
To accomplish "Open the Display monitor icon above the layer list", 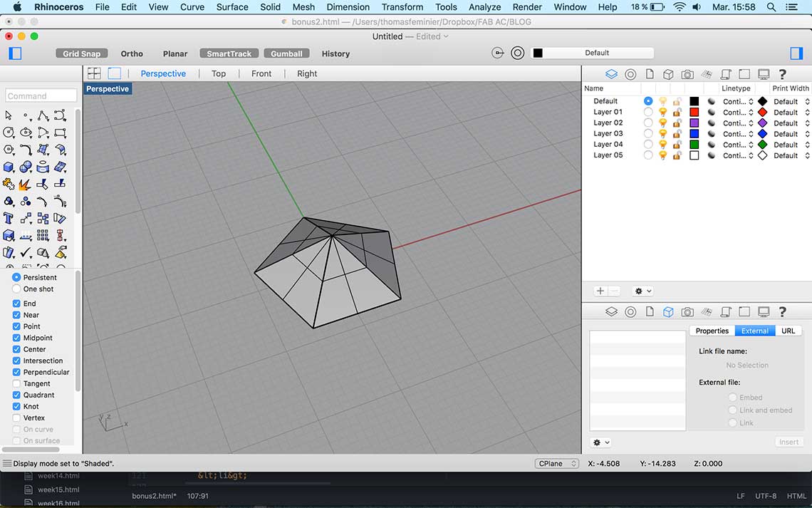I will pyautogui.click(x=764, y=74).
